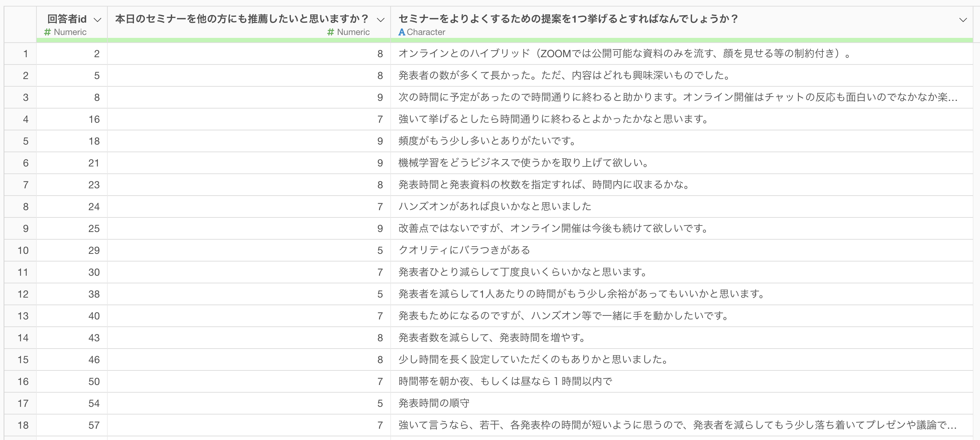Click the cell containing 発表時間の順守
Screen dimensions: 980x440
(682, 404)
